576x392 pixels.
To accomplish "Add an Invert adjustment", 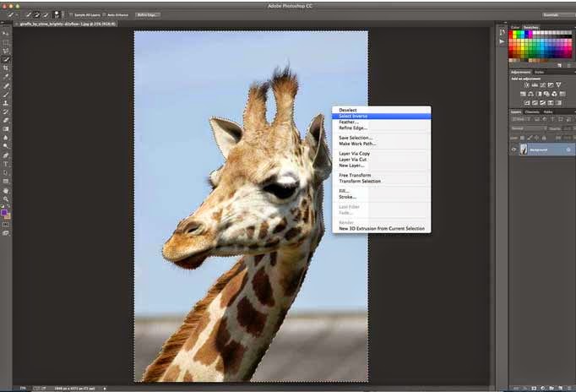I will [527, 103].
